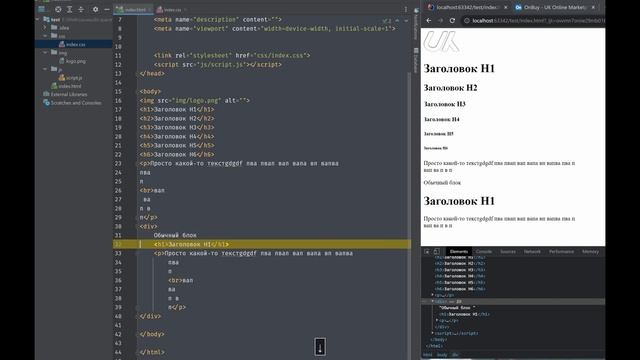The width and height of the screenshot is (640, 360).
Task: Hide the project panel with minus icon
Action: tap(107, 9)
